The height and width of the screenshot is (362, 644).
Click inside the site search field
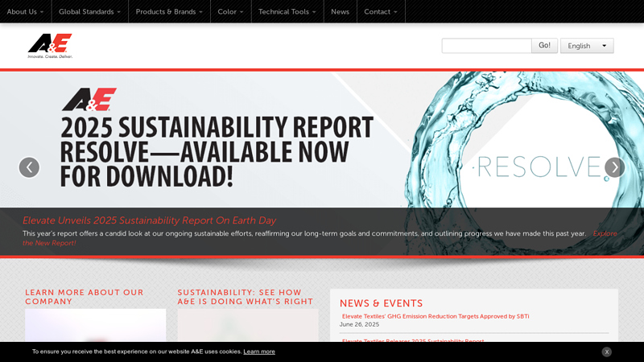pyautogui.click(x=486, y=46)
